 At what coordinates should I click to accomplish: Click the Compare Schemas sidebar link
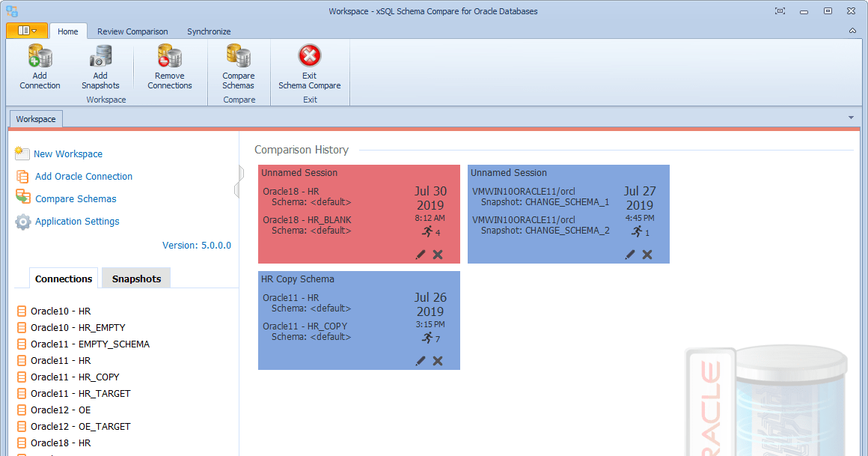(x=76, y=199)
